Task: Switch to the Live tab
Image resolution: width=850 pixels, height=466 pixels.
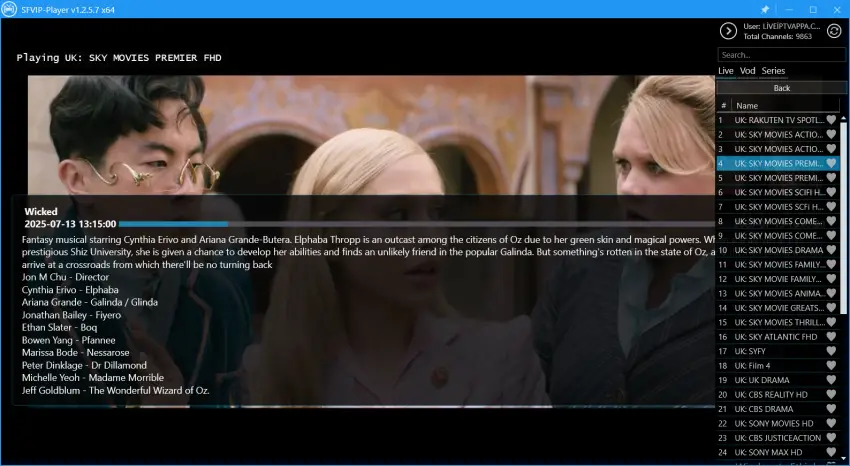Action: (725, 70)
